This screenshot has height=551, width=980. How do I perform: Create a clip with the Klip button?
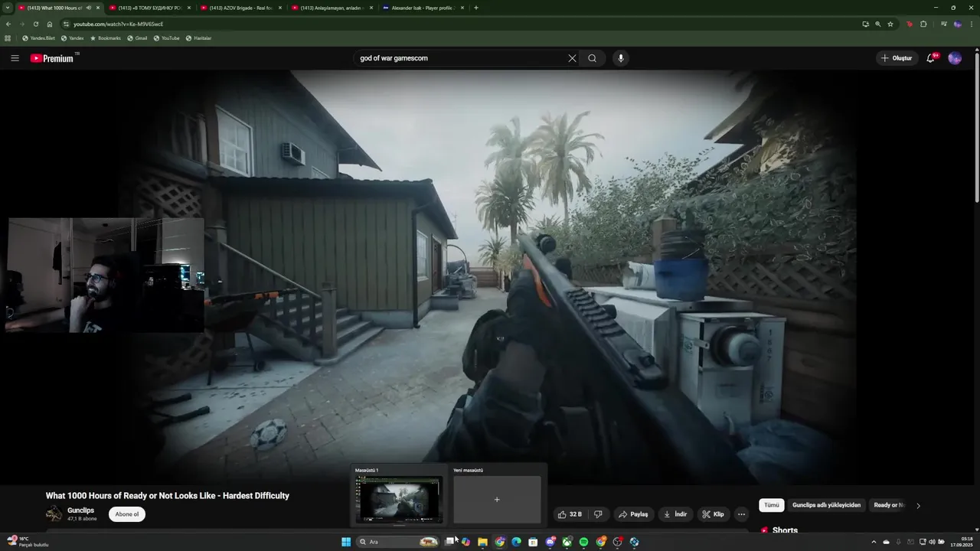[x=714, y=514]
